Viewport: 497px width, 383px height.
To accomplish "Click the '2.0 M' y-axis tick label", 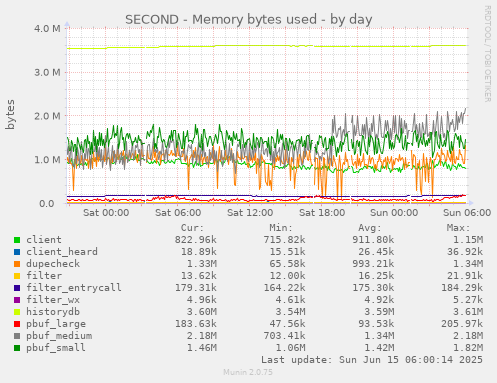I will pyautogui.click(x=47, y=116).
